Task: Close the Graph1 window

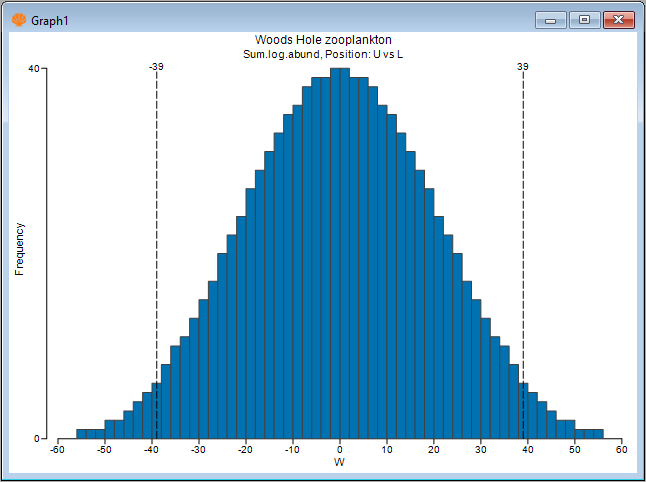Action: (x=619, y=19)
